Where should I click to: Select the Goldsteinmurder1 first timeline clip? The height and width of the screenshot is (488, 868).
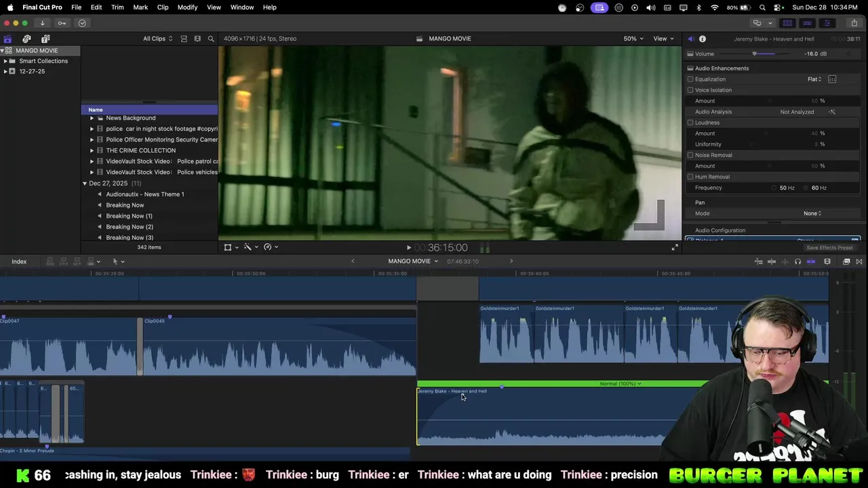(506, 333)
